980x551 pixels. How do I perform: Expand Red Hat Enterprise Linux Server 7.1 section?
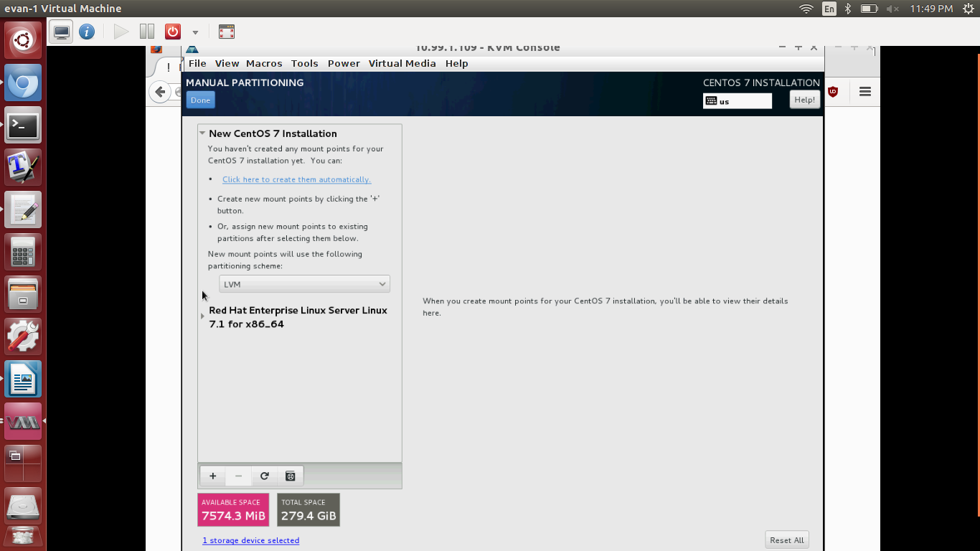pyautogui.click(x=202, y=316)
